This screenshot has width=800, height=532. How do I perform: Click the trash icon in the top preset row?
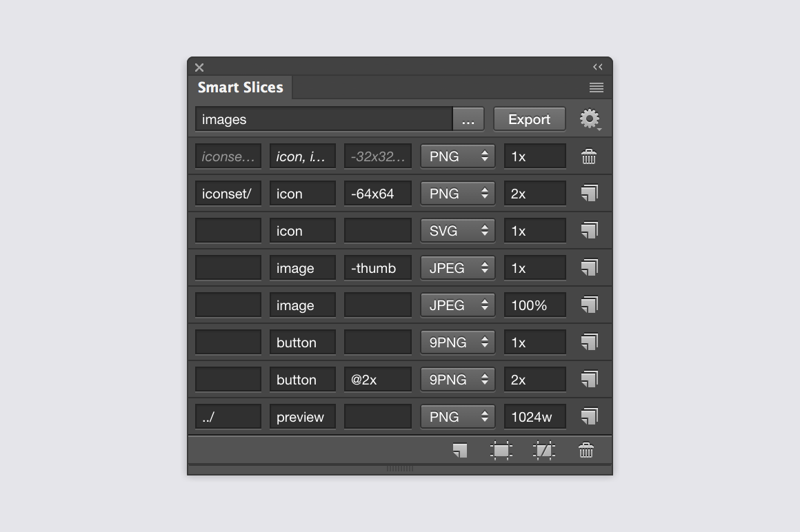588,156
